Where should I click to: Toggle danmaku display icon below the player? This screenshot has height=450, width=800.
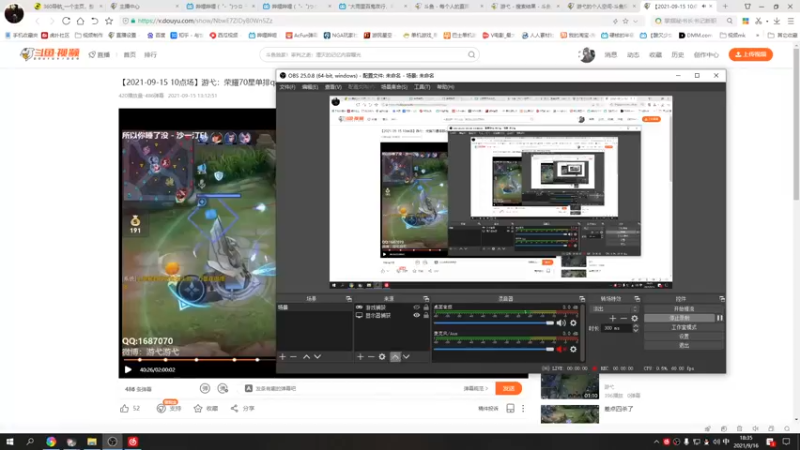tap(205, 389)
